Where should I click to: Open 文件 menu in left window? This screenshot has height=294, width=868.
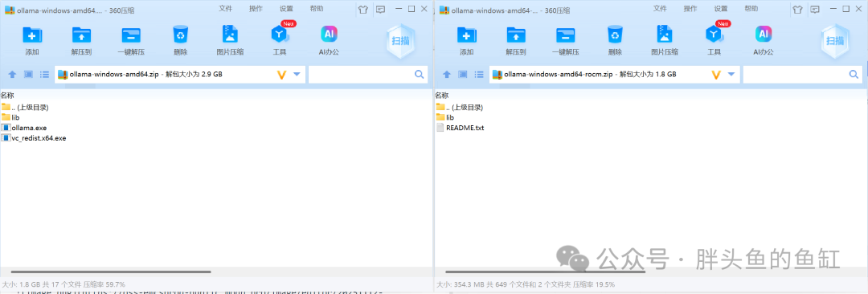click(x=225, y=8)
